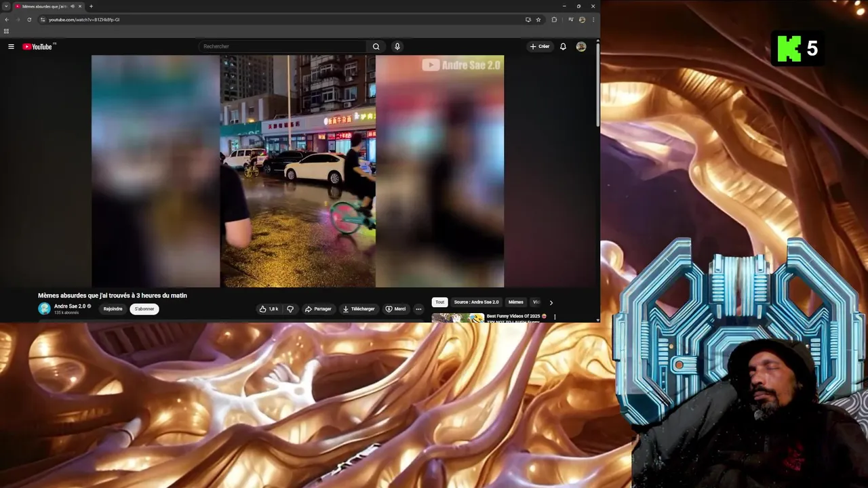
Task: Click the YouTube video player
Action: (298, 171)
